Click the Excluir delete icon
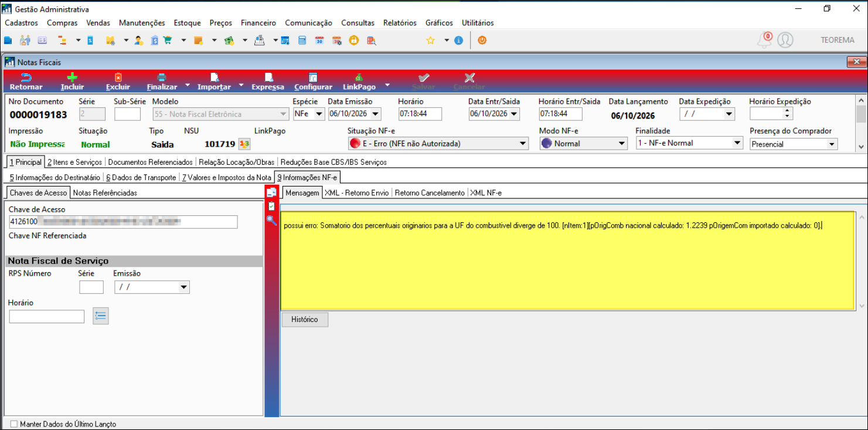The height and width of the screenshot is (430, 868). tap(118, 77)
